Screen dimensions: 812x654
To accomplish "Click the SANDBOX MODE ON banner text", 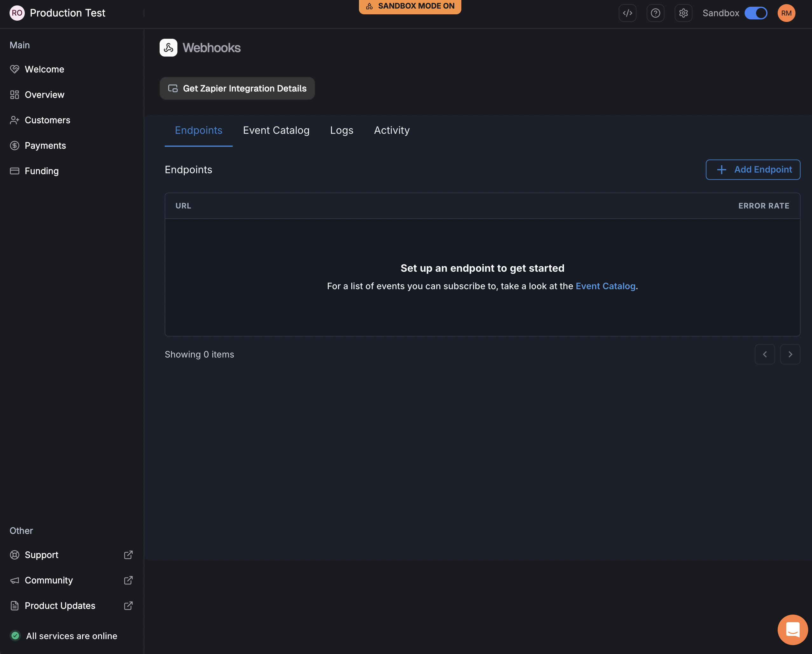I will click(416, 6).
